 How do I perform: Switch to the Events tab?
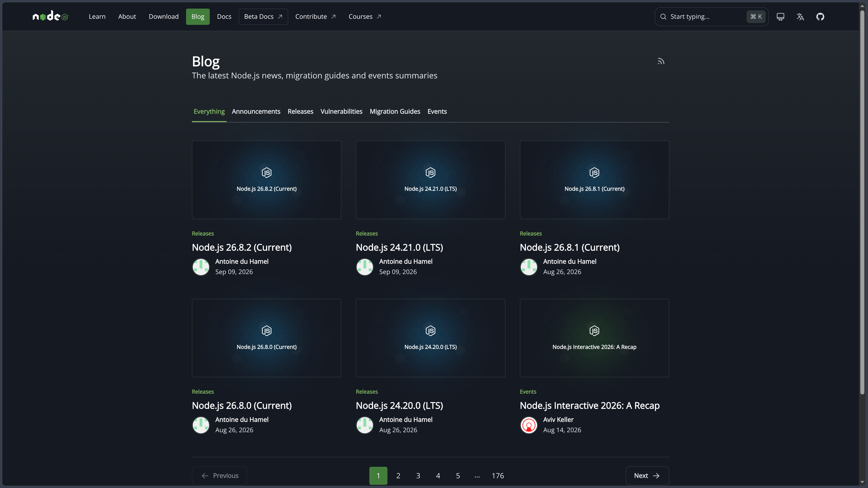[x=437, y=111]
